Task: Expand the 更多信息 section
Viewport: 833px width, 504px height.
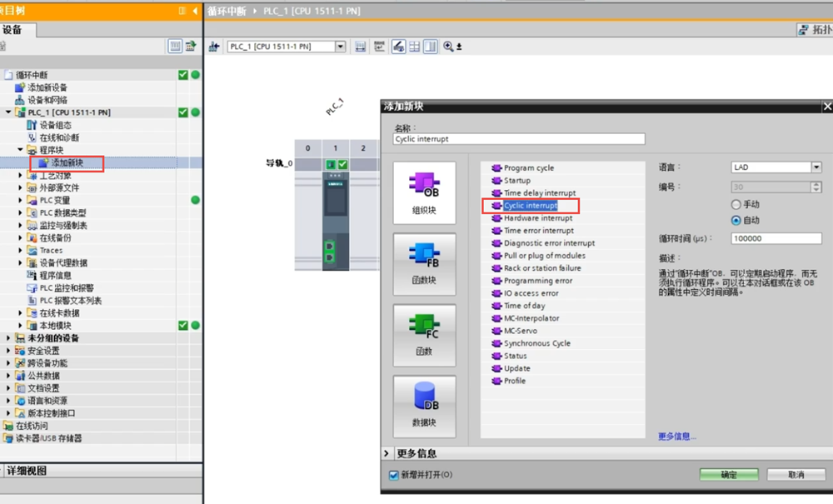Action: coord(387,454)
